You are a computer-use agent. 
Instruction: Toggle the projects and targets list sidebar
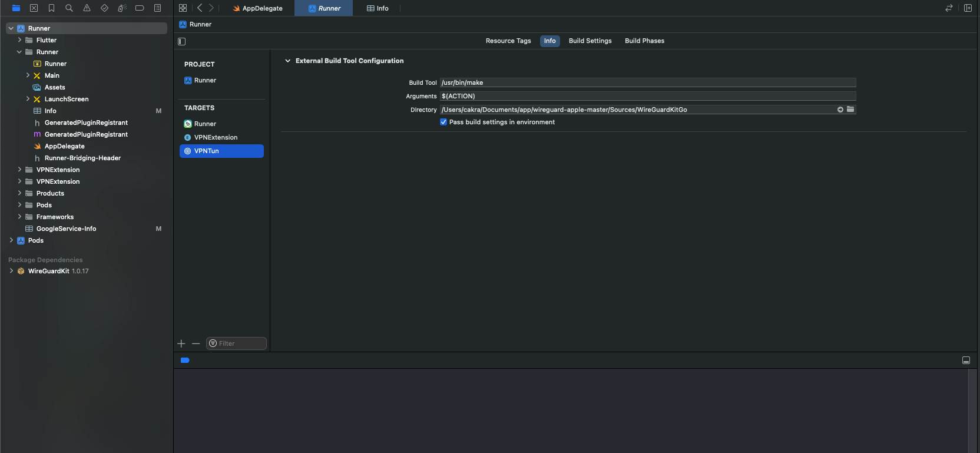182,41
